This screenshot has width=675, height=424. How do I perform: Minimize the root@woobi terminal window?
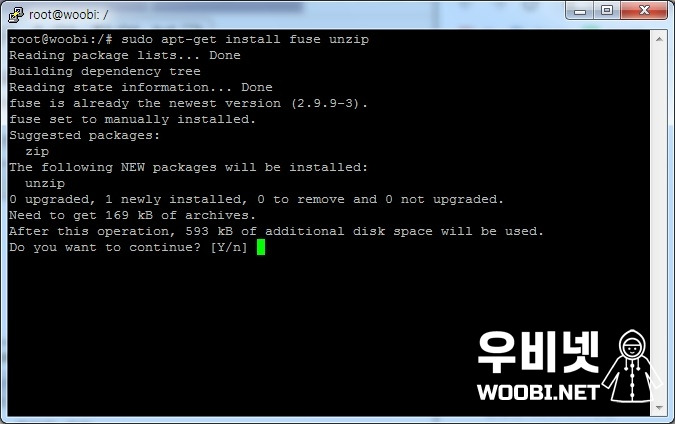point(579,10)
